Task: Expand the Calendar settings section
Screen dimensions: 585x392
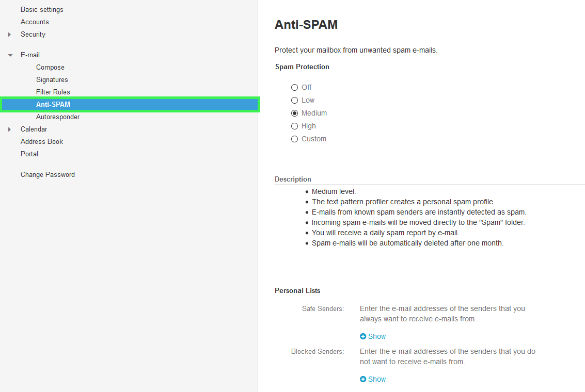Action: [x=9, y=129]
